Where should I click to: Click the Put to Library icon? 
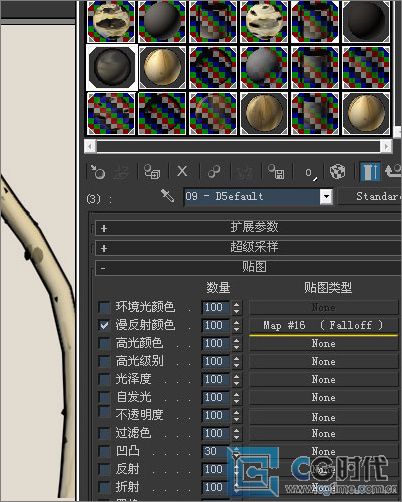click(x=276, y=172)
